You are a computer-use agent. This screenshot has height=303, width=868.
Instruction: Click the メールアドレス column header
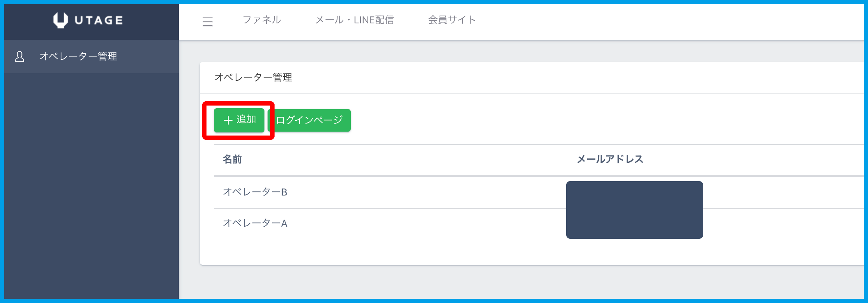click(x=609, y=159)
